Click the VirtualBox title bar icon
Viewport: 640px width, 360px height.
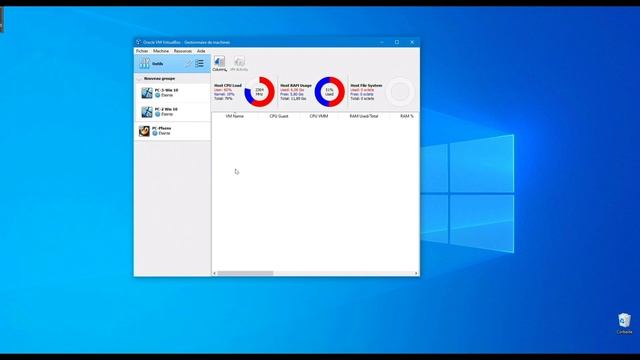tap(138, 42)
